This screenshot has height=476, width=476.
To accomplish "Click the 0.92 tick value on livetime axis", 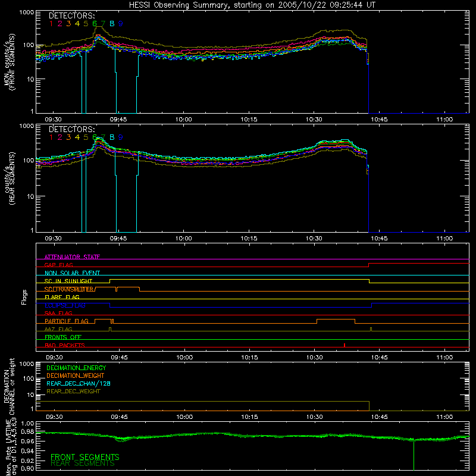I will [x=27, y=461].
